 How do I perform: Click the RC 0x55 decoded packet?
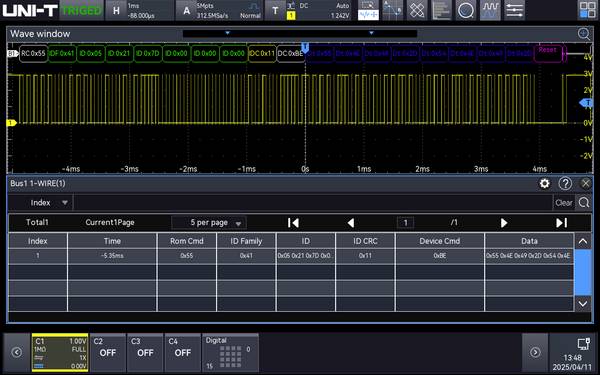click(33, 54)
